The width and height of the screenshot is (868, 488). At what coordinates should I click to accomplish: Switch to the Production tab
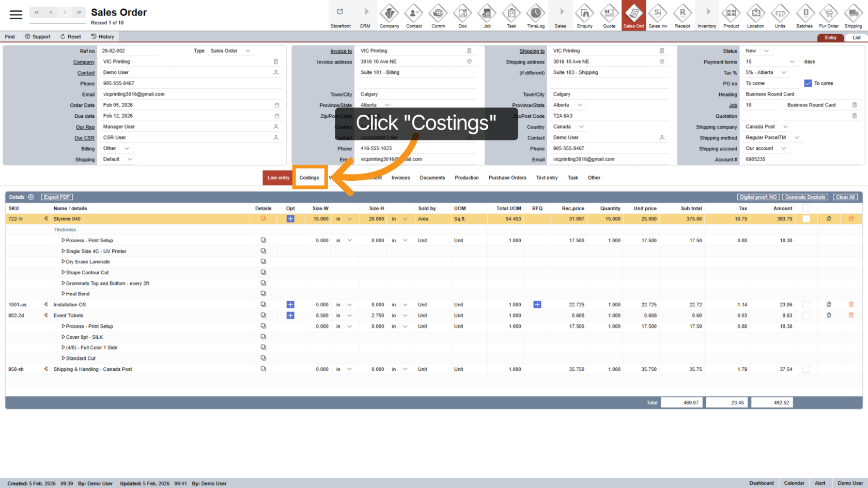(467, 178)
